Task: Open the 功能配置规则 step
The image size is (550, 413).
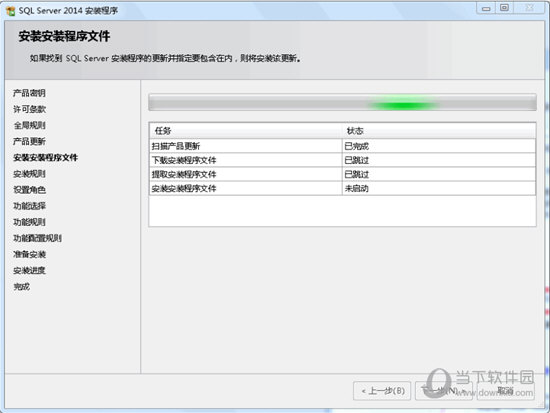Action: pyautogui.click(x=38, y=238)
